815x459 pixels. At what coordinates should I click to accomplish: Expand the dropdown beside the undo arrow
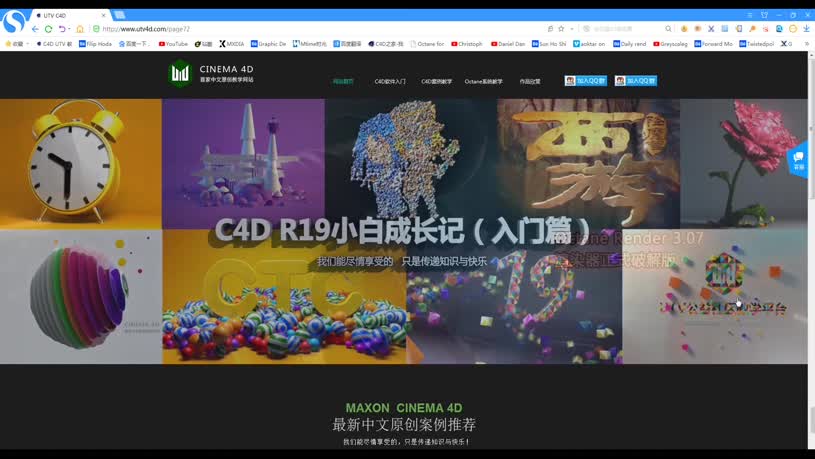pyautogui.click(x=69, y=29)
